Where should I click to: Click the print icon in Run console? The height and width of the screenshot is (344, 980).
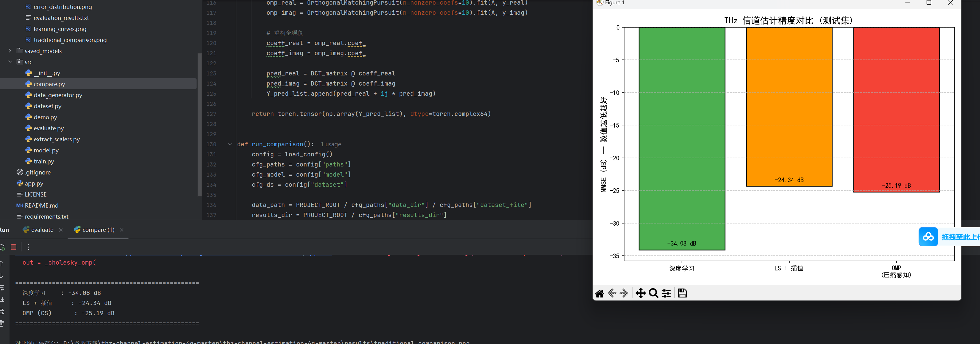point(2,312)
